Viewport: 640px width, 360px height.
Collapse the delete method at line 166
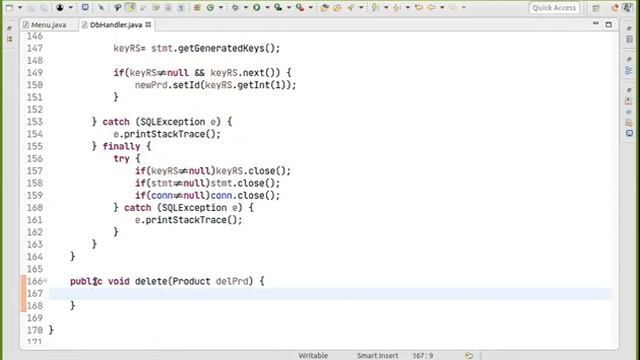[x=45, y=281]
